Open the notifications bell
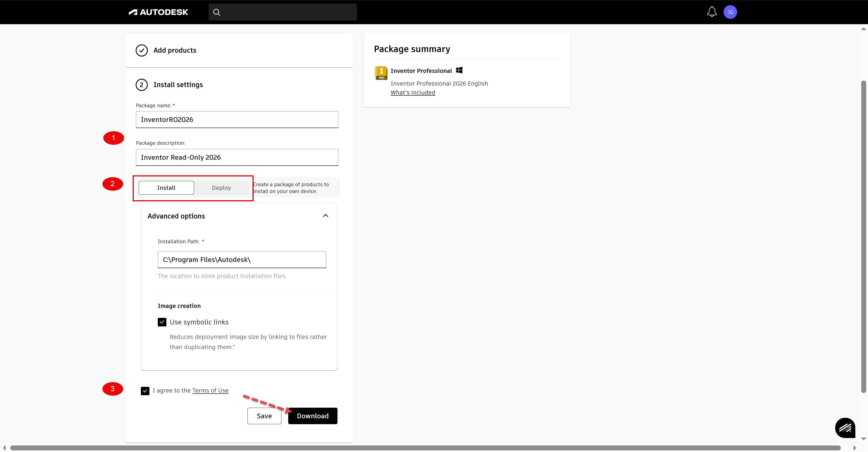 tap(712, 12)
